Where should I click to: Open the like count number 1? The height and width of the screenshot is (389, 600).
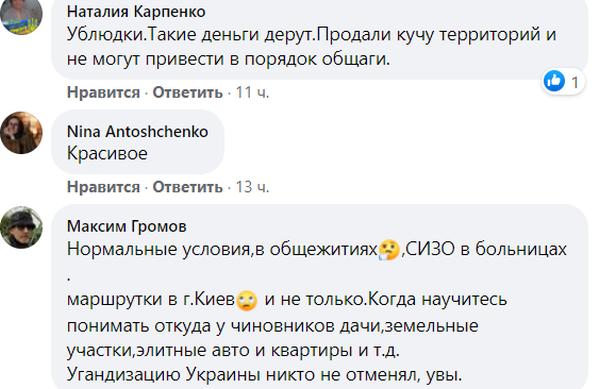(575, 82)
